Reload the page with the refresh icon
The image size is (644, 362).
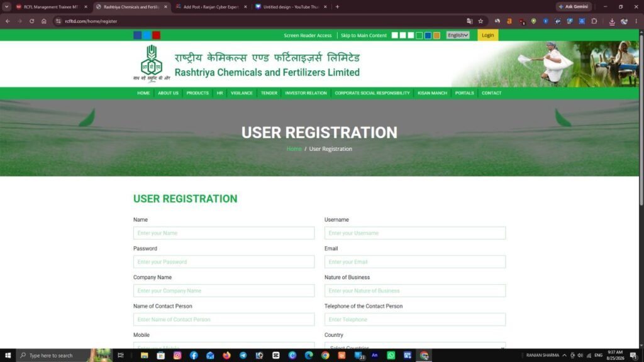31,21
